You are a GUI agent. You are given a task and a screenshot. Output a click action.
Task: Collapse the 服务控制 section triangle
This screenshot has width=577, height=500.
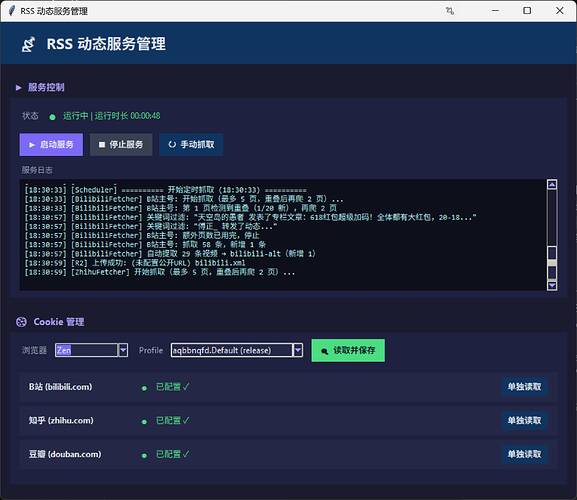(x=18, y=88)
